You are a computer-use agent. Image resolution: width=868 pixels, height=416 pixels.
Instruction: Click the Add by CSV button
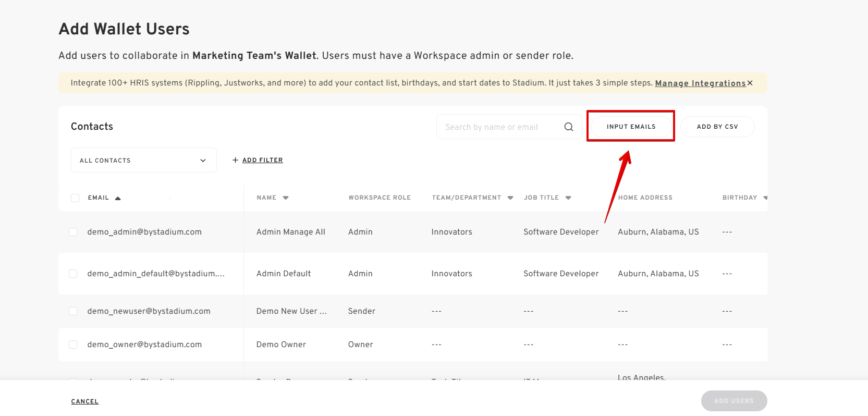(x=717, y=127)
